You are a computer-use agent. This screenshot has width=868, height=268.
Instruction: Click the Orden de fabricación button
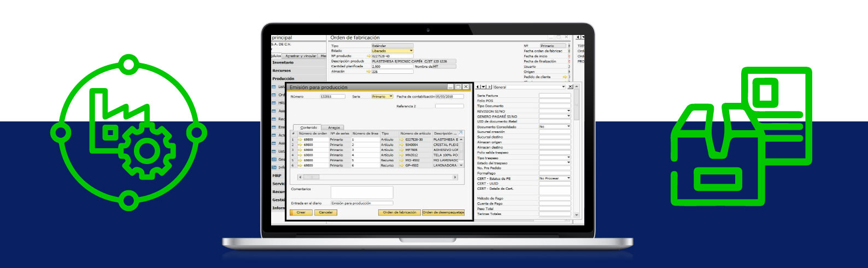point(399,212)
